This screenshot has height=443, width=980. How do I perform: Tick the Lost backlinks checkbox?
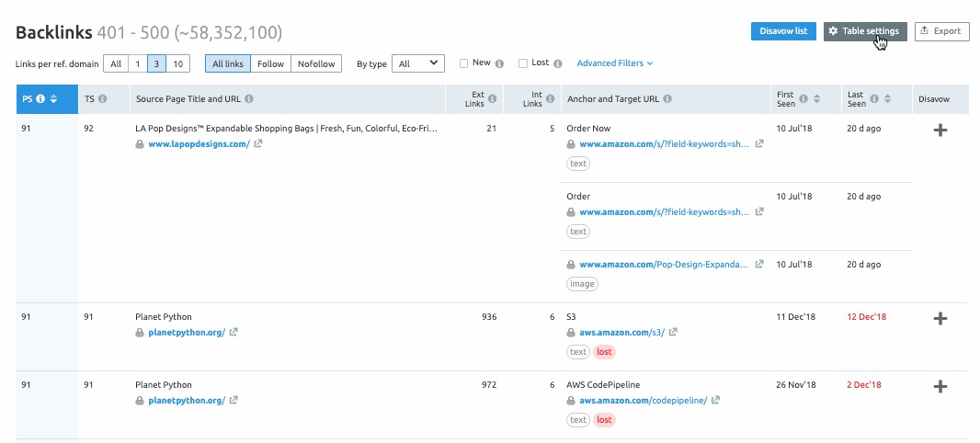pos(523,63)
